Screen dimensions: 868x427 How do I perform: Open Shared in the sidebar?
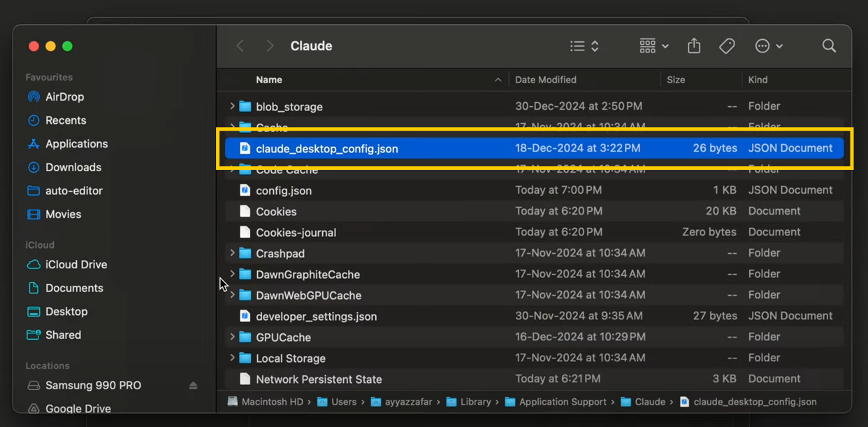pos(64,335)
